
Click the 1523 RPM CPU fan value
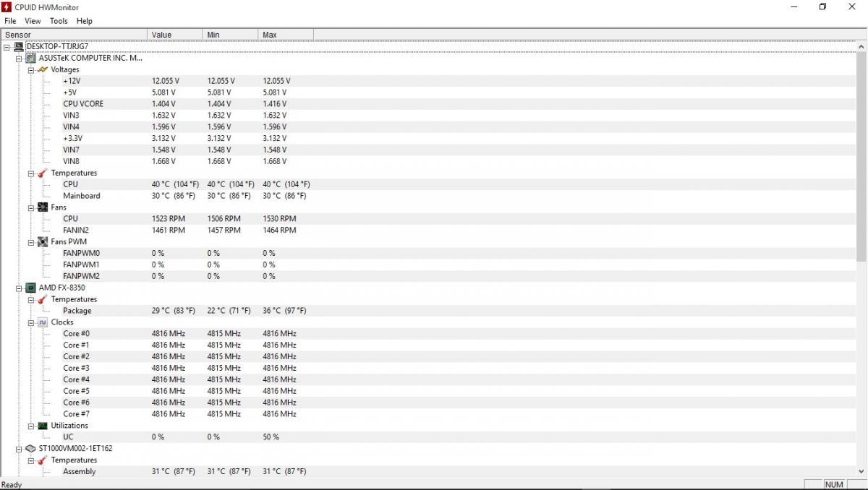pyautogui.click(x=169, y=219)
